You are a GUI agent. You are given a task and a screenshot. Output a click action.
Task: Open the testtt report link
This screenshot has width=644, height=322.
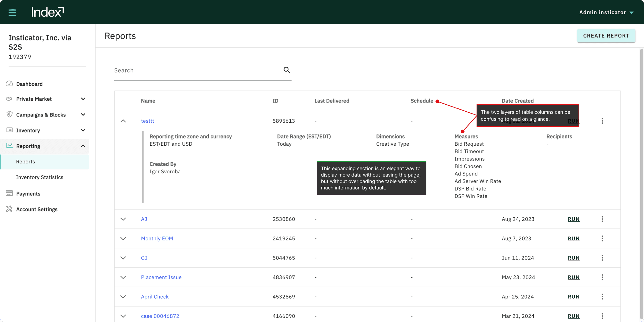coord(148,121)
